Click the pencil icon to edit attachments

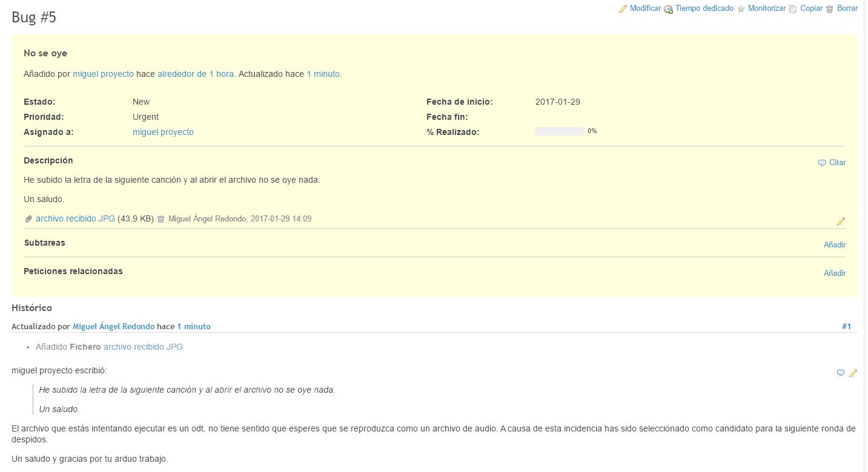point(841,221)
